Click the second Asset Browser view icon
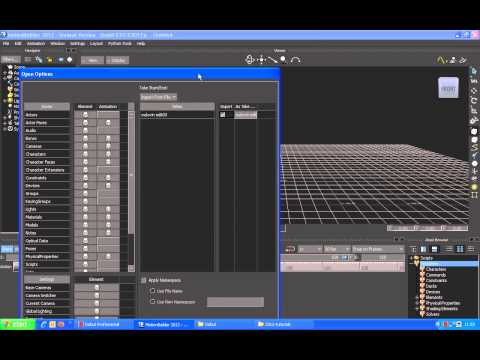The height and width of the screenshot is (360, 480). pyautogui.click(x=424, y=249)
